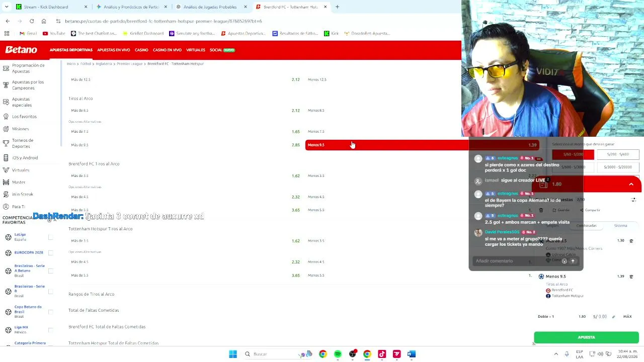The width and height of the screenshot is (644, 362).
Task: Expand Brentford FC Total de Faltas Cometidas
Action: (x=107, y=327)
